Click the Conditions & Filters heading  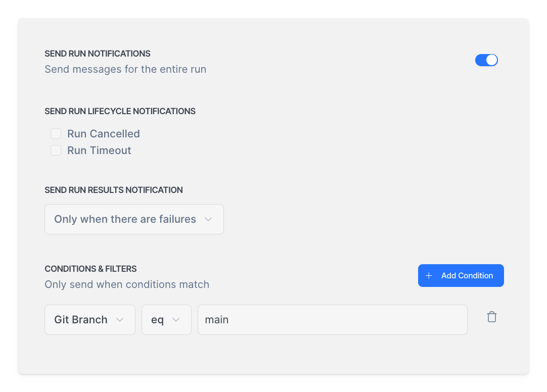coord(90,269)
